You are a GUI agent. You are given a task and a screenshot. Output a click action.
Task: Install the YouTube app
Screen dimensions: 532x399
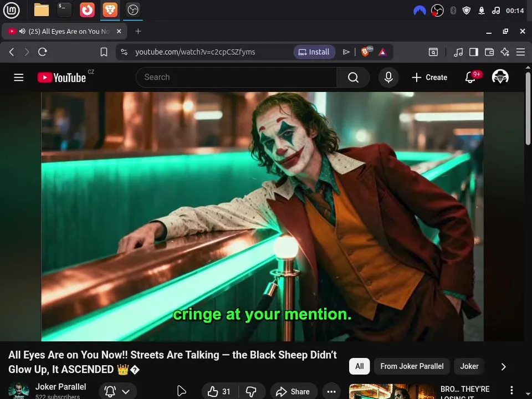(x=314, y=52)
